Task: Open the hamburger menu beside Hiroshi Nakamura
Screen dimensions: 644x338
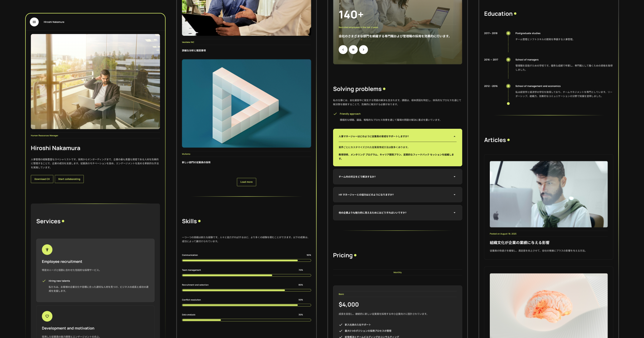Action: pos(34,22)
